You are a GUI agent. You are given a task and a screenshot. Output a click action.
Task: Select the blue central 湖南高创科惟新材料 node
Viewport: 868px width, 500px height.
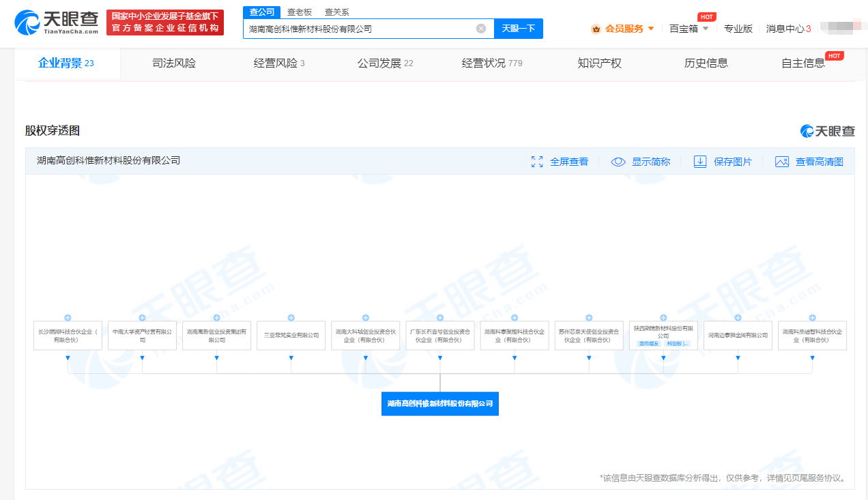[x=440, y=404]
